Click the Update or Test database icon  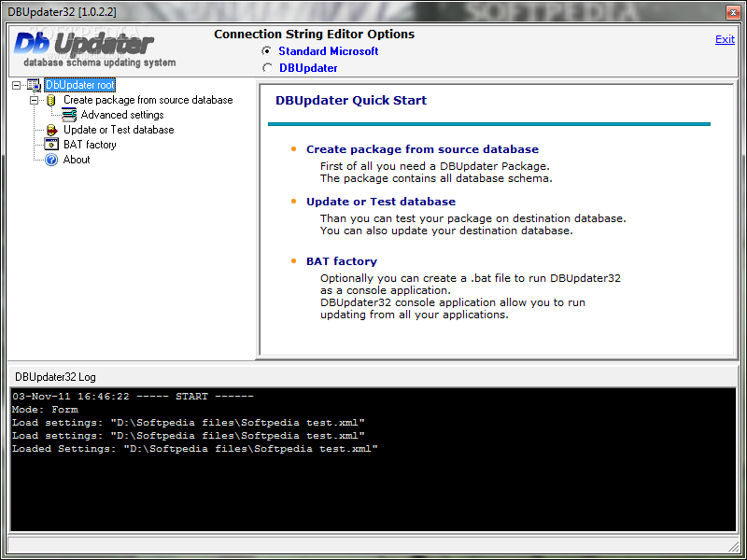click(51, 130)
